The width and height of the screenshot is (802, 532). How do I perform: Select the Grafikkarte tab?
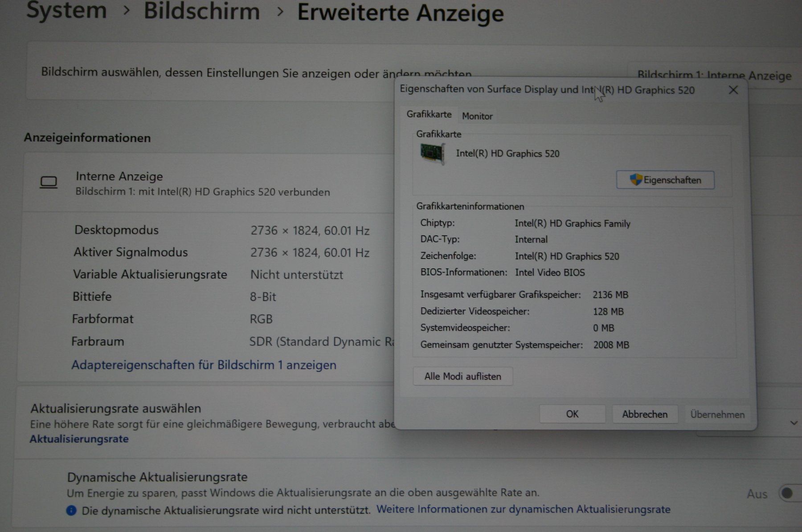coord(429,114)
